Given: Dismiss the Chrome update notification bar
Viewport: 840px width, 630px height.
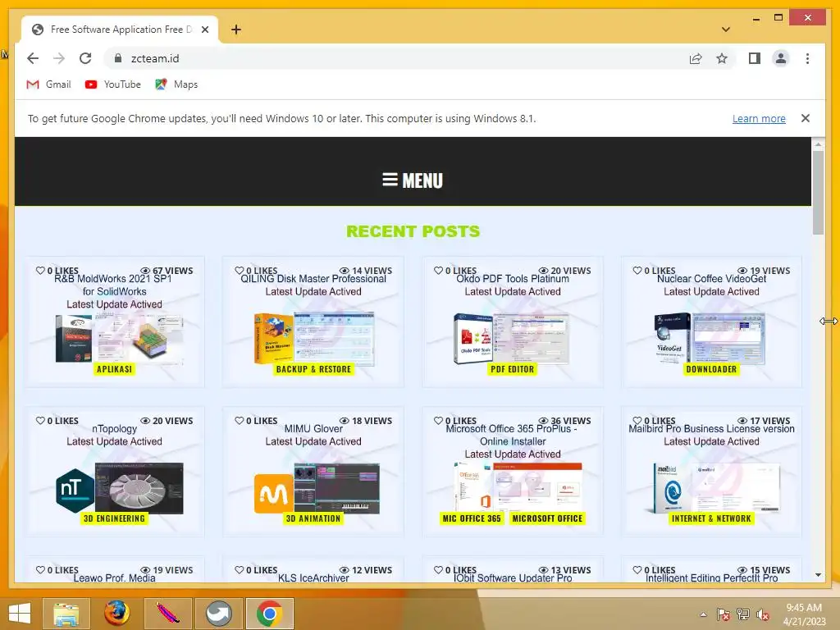Looking at the screenshot, I should pos(805,118).
